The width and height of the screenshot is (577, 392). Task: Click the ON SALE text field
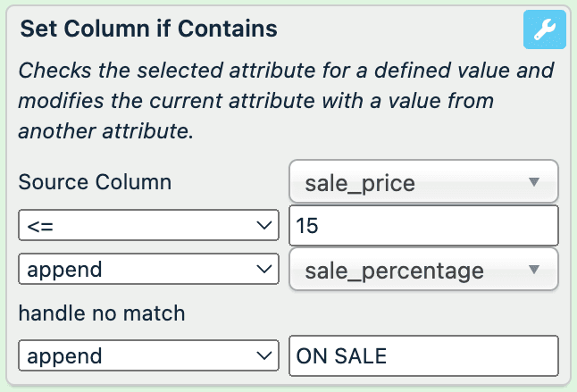[x=424, y=355]
